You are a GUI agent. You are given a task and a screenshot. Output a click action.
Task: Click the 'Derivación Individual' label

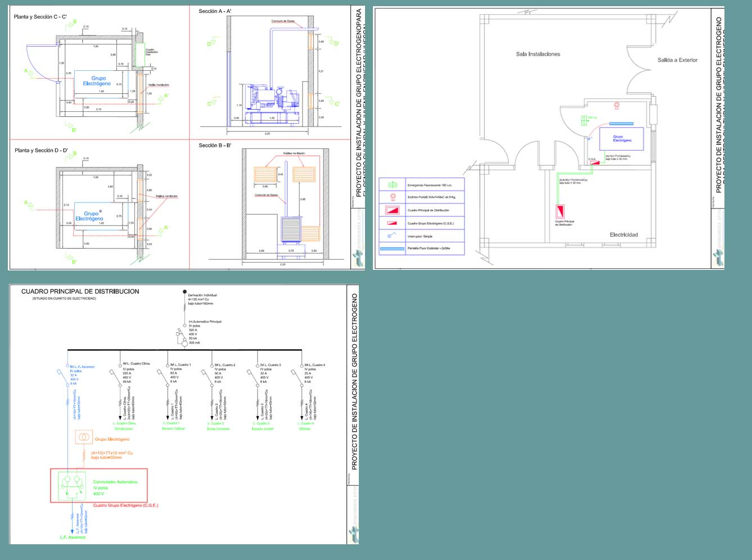click(x=202, y=295)
